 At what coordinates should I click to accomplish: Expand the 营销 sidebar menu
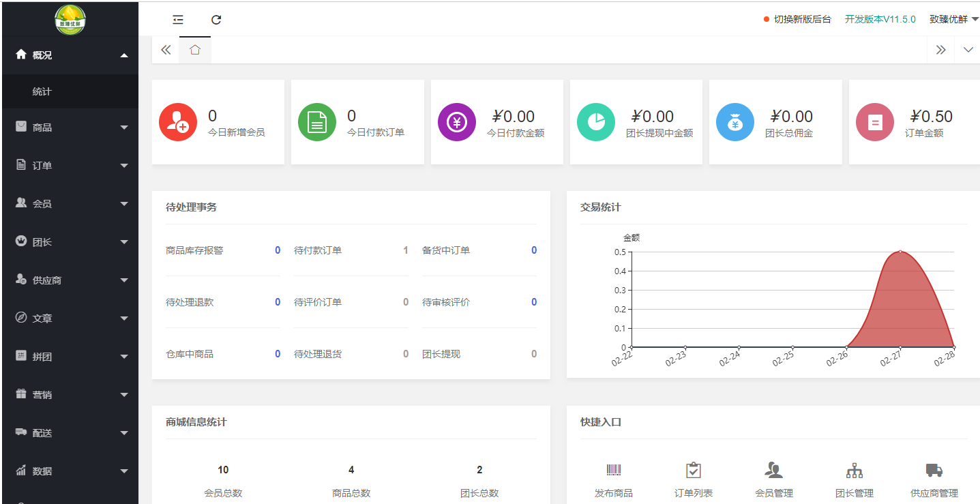tap(70, 395)
